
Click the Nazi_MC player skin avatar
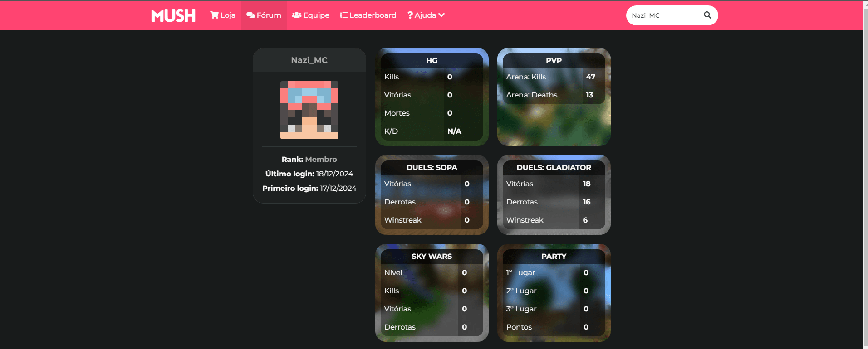point(309,110)
